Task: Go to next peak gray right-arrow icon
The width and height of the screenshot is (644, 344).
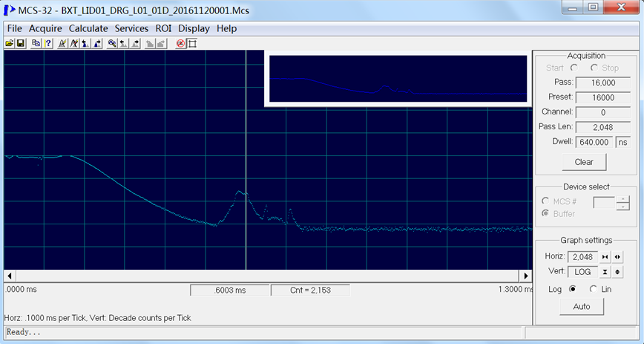Action: pyautogui.click(x=136, y=43)
